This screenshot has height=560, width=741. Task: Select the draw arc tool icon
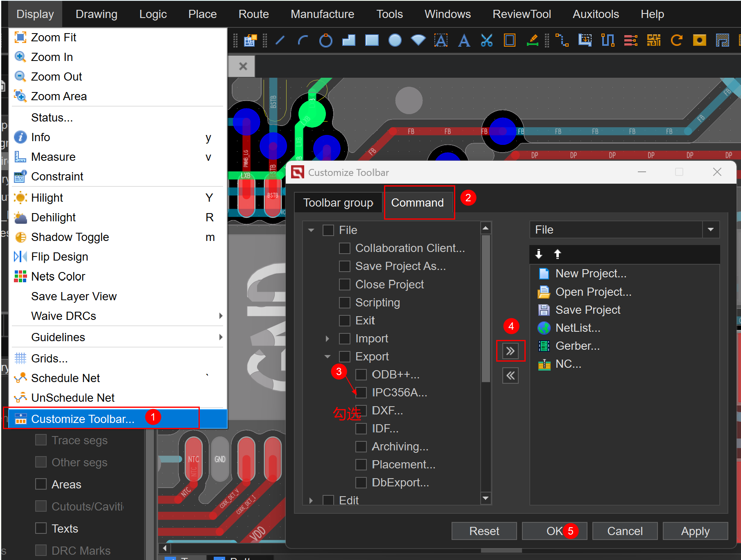tap(303, 40)
